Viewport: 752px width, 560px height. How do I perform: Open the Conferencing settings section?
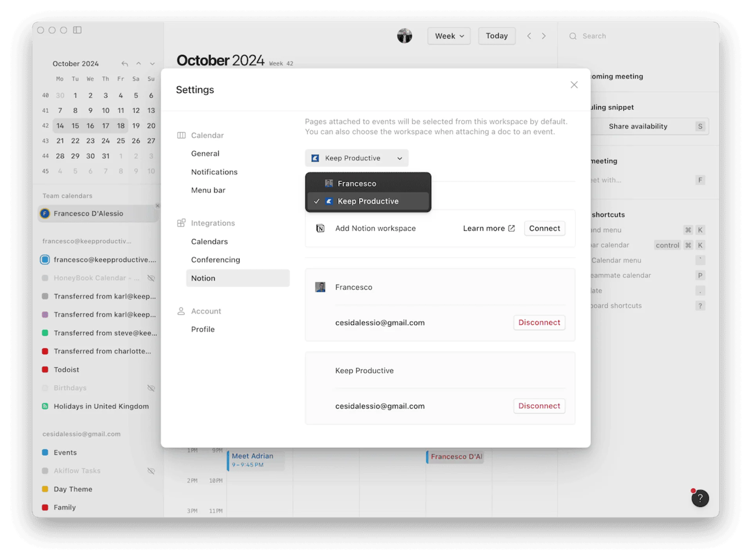[x=215, y=260]
